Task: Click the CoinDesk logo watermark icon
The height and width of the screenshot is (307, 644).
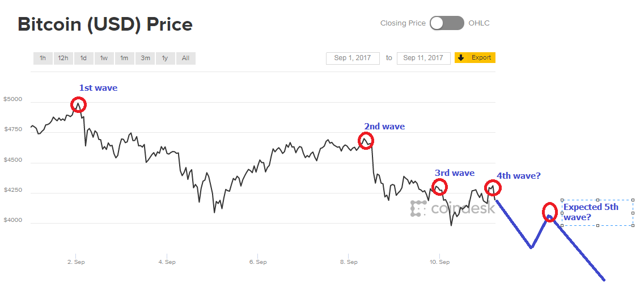Action: 418,208
